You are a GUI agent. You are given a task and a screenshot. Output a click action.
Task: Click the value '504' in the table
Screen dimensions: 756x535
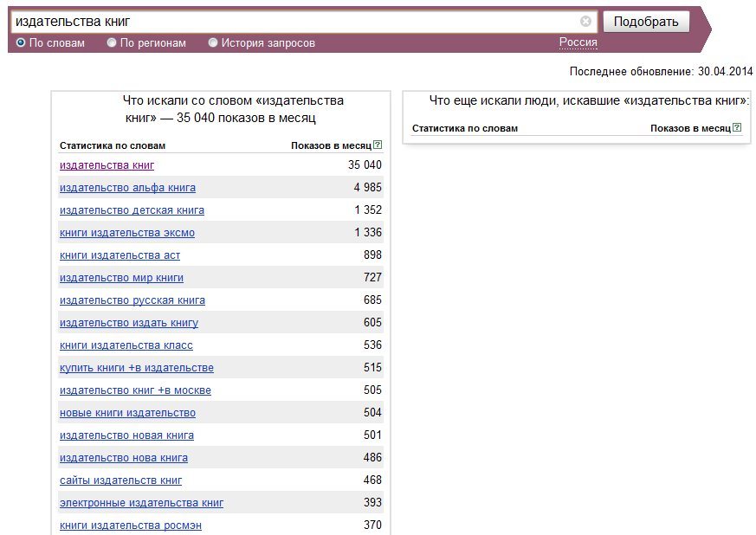click(372, 412)
